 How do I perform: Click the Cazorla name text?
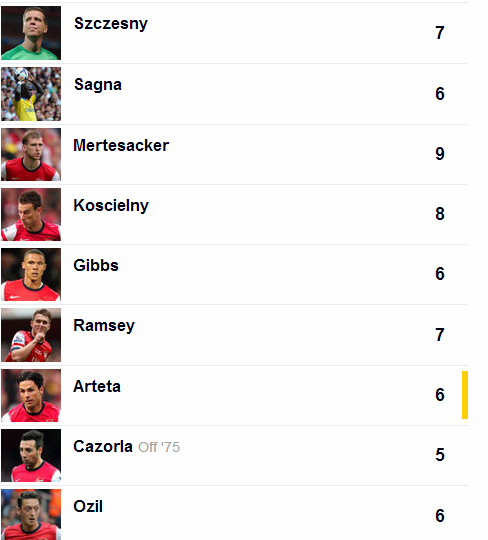pos(103,447)
